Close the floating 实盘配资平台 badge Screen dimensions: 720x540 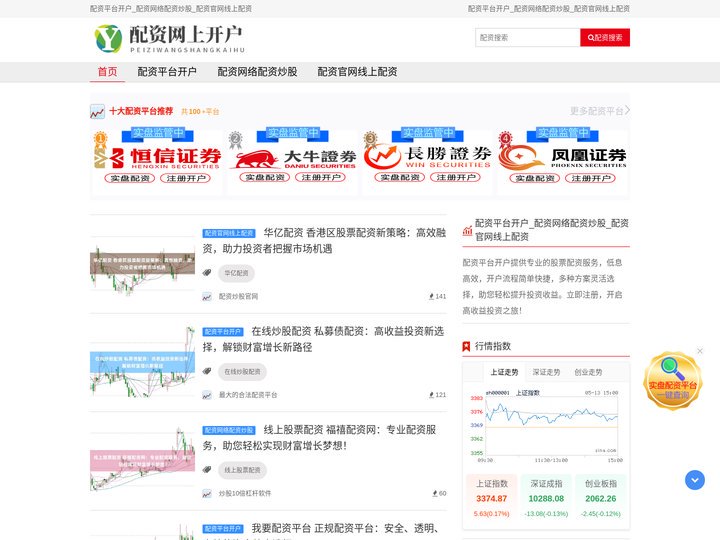700,351
